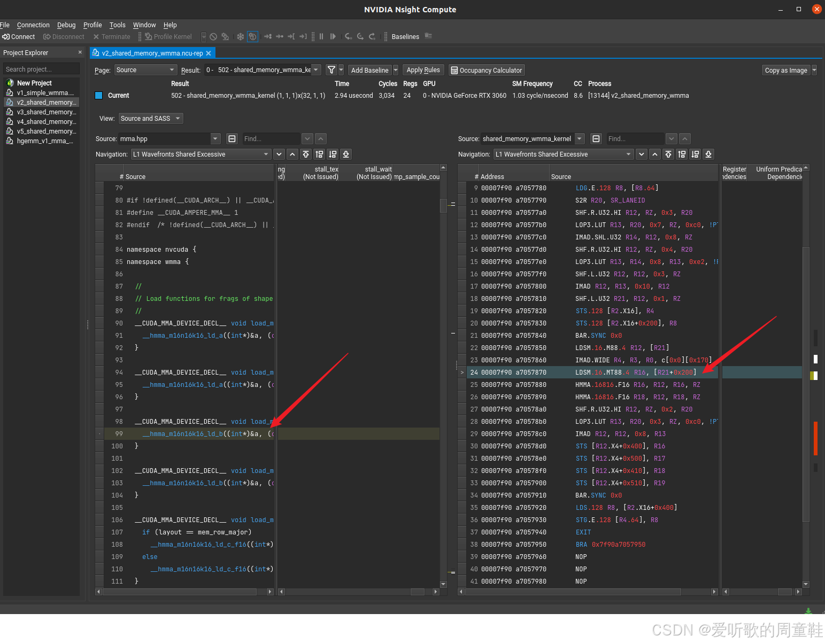Click the snowflake freeze icon in toolbar
The image size is (825, 644).
[x=241, y=37]
